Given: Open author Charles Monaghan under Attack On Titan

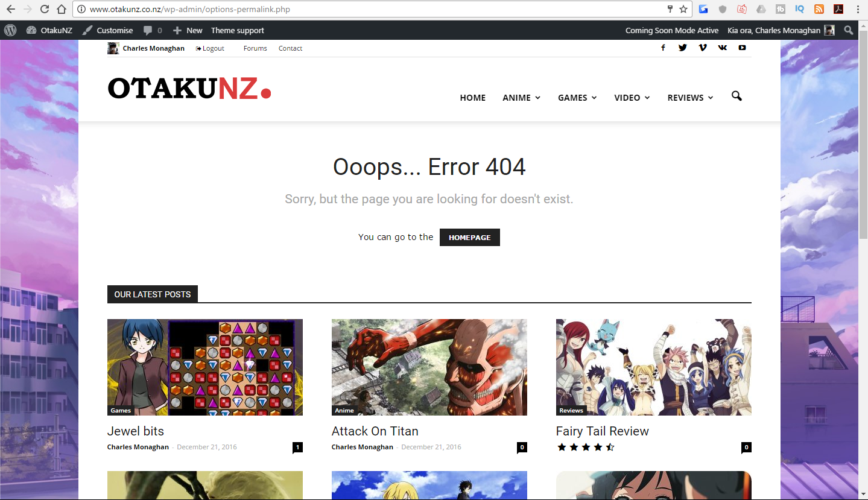Looking at the screenshot, I should coord(363,447).
